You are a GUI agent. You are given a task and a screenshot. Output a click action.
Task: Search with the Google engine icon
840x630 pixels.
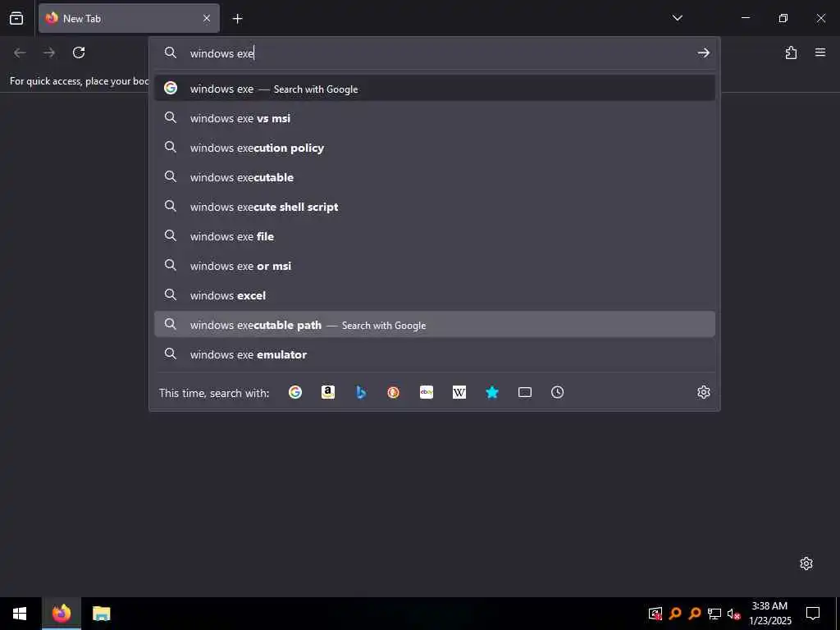pyautogui.click(x=295, y=392)
